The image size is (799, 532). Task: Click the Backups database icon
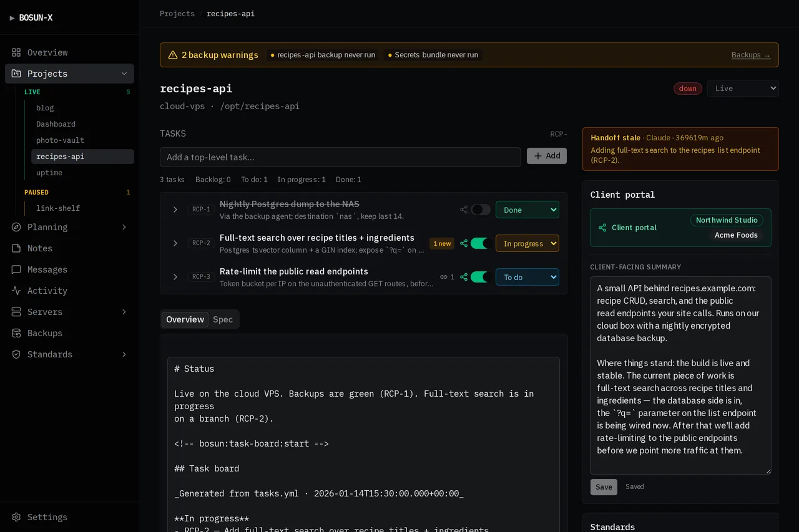[16, 333]
